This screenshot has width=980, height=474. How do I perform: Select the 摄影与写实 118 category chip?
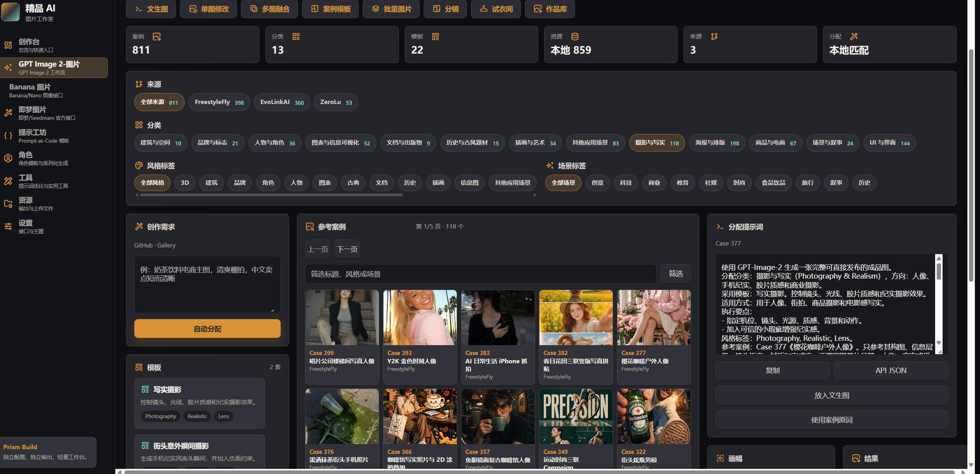(657, 143)
